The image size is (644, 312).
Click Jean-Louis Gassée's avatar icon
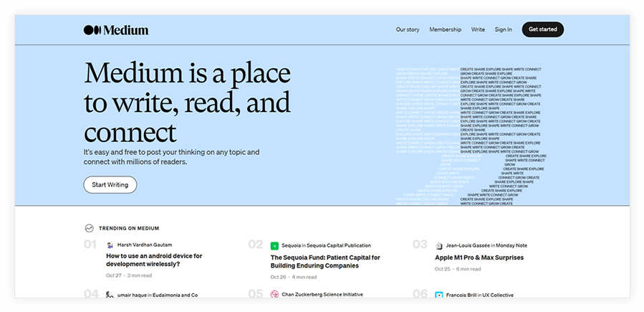click(439, 246)
